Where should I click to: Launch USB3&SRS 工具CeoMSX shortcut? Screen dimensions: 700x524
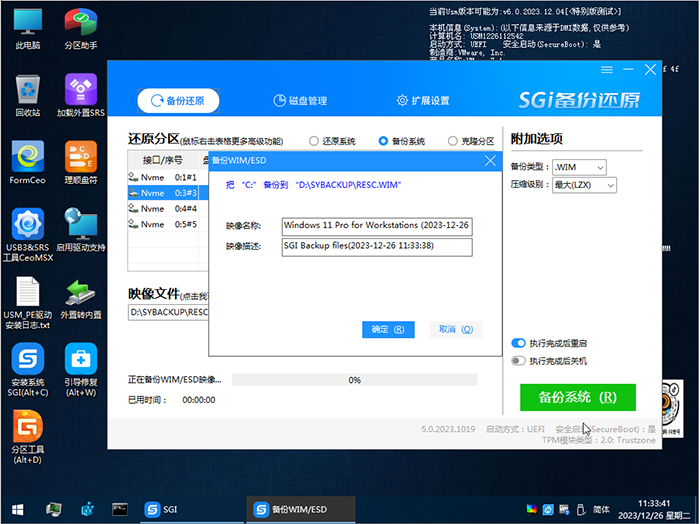click(x=28, y=235)
